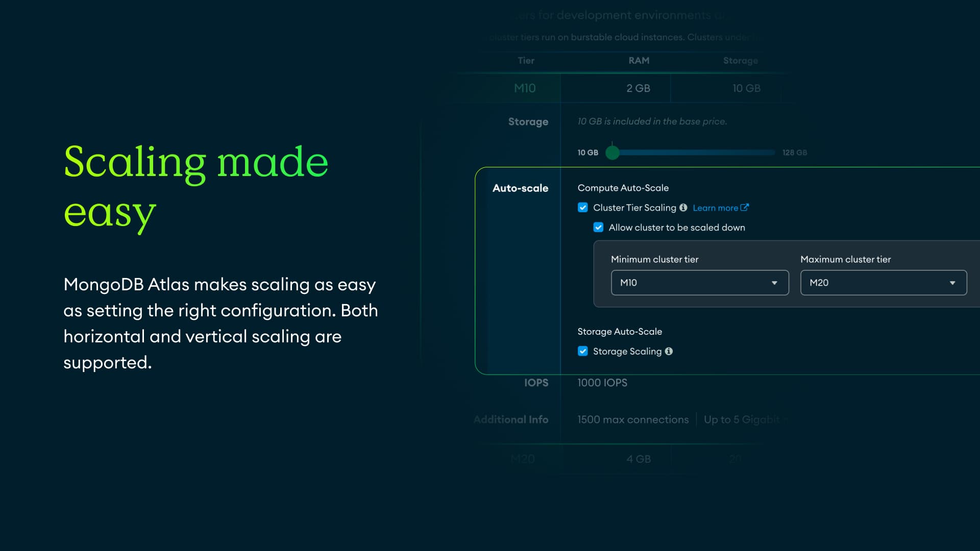
Task: Click the RAM column header
Action: [x=639, y=61]
